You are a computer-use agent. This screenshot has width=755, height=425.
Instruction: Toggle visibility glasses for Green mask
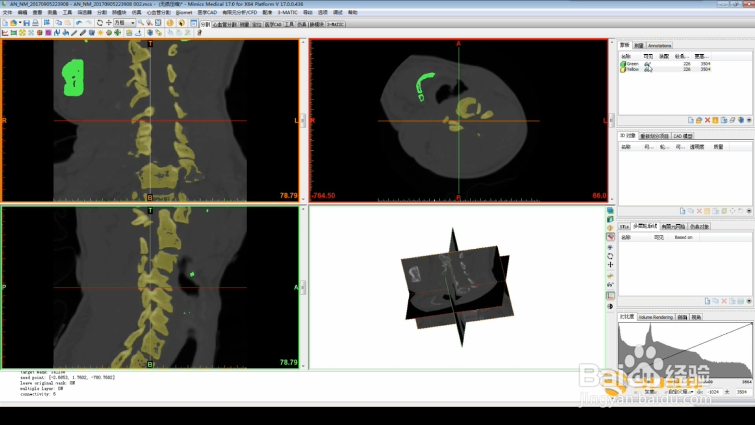coord(648,64)
